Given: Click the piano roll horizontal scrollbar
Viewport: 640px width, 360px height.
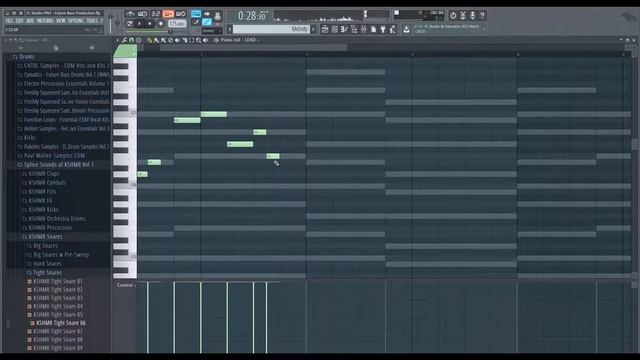Looking at the screenshot, I should (253, 48).
